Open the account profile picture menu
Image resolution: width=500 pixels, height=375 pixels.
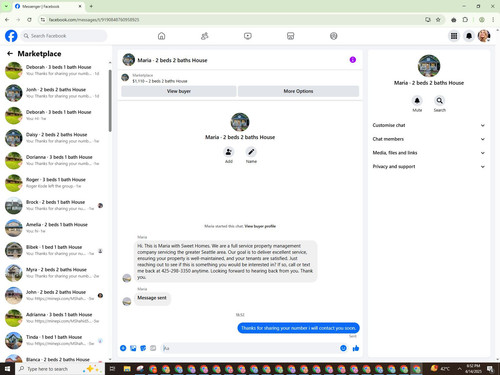pyautogui.click(x=484, y=36)
